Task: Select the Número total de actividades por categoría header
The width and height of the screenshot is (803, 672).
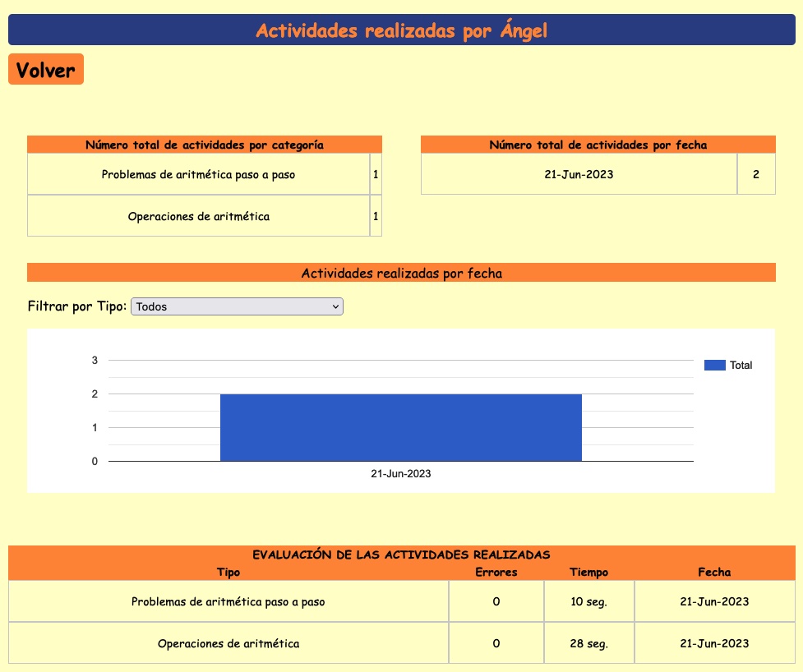Action: 205,145
